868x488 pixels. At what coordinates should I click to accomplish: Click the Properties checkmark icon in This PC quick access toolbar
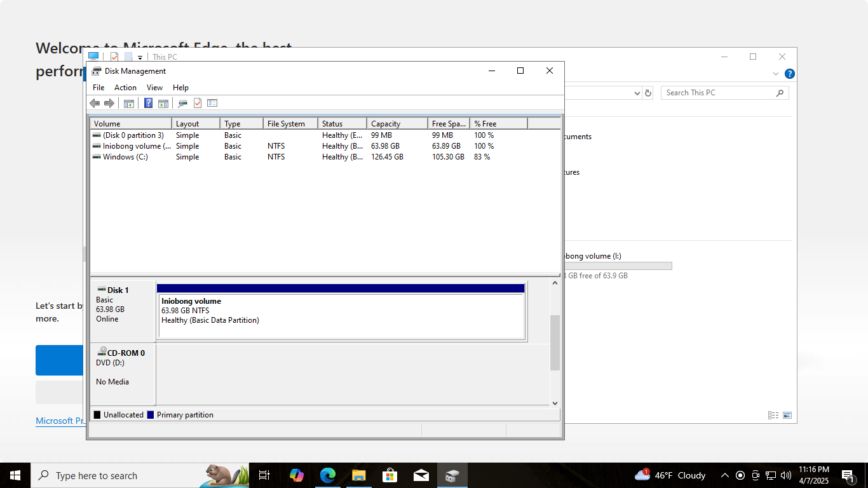coord(114,57)
